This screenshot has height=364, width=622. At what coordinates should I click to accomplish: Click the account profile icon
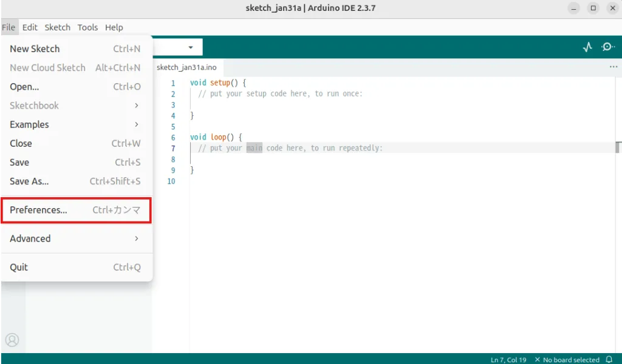click(x=12, y=340)
